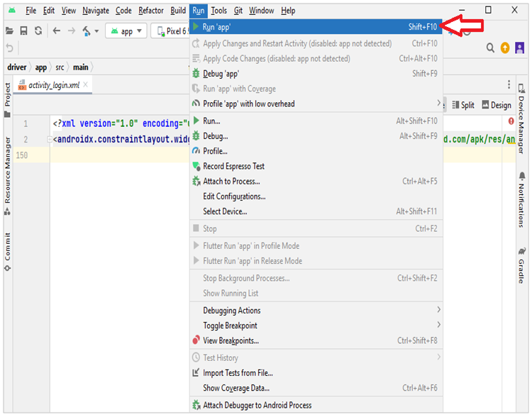This screenshot has width=532, height=417.
Task: Open Gradle side panel
Action: pos(521,266)
